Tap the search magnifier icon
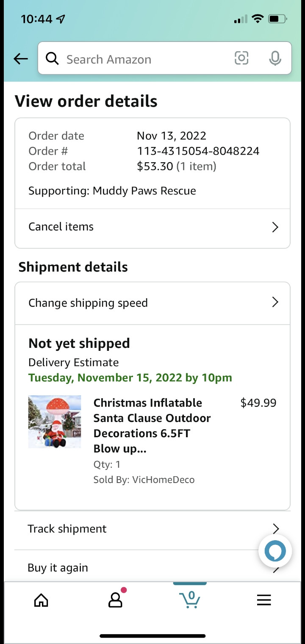305x644 pixels. pyautogui.click(x=52, y=59)
